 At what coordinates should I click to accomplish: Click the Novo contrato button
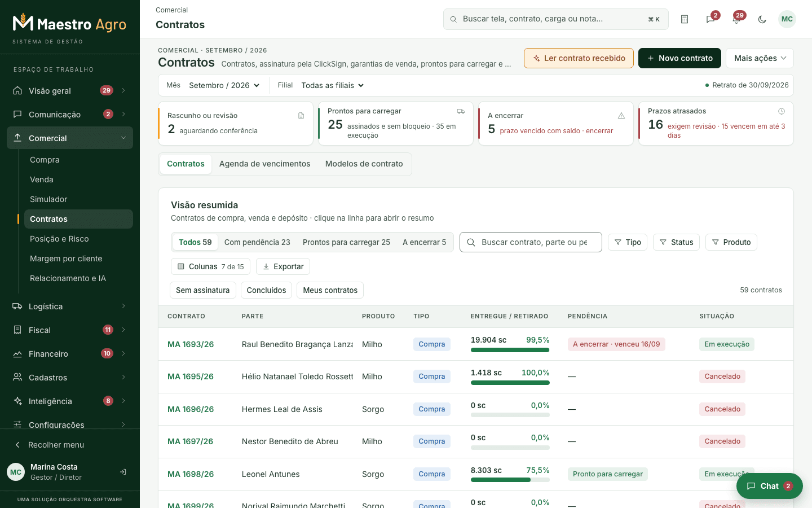point(679,58)
